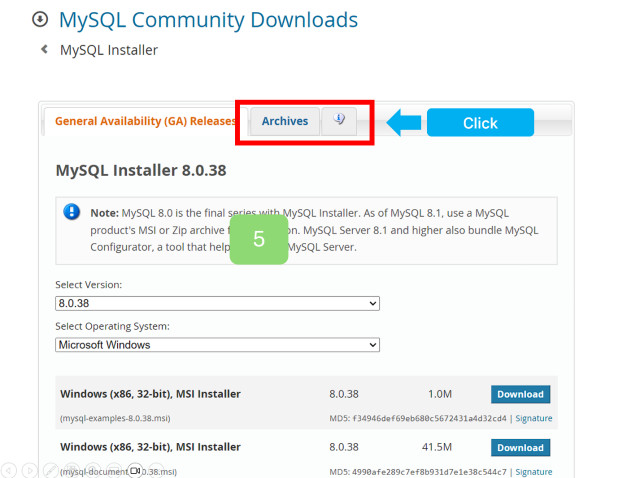This screenshot has width=640, height=478.
Task: Open the Select Version dropdown showing 8.0.38
Action: [217, 303]
